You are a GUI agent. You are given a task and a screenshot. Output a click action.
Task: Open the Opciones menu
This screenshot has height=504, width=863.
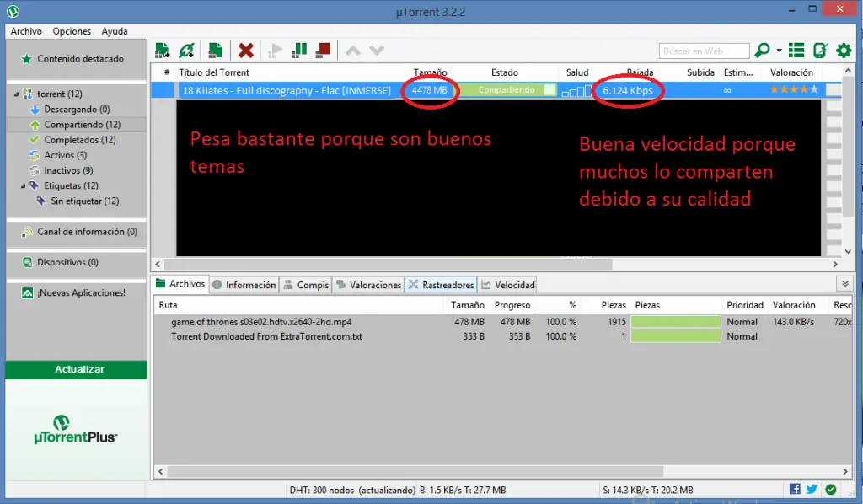pyautogui.click(x=72, y=31)
